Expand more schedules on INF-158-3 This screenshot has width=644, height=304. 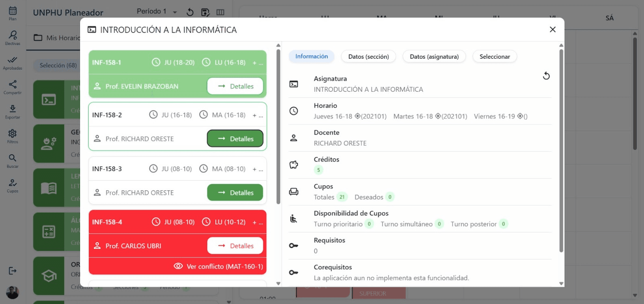tap(258, 169)
